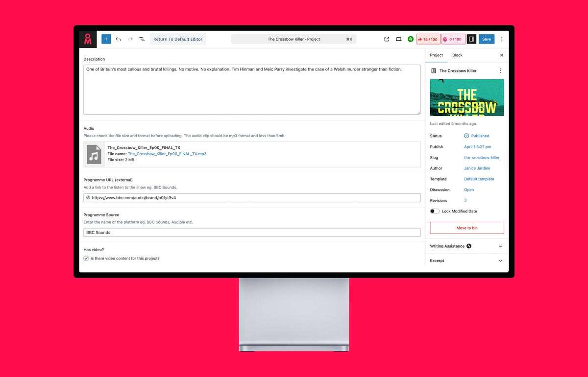This screenshot has height=377, width=588.
Task: Click Move to bin
Action: click(467, 228)
